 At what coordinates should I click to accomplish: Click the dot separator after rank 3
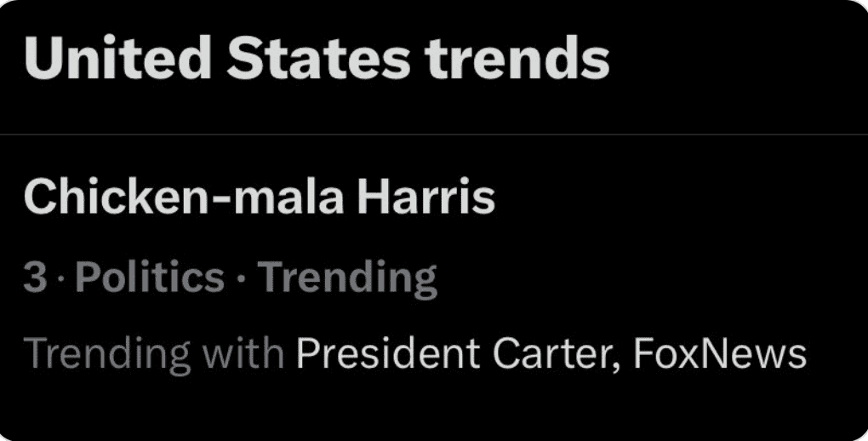coord(61,279)
